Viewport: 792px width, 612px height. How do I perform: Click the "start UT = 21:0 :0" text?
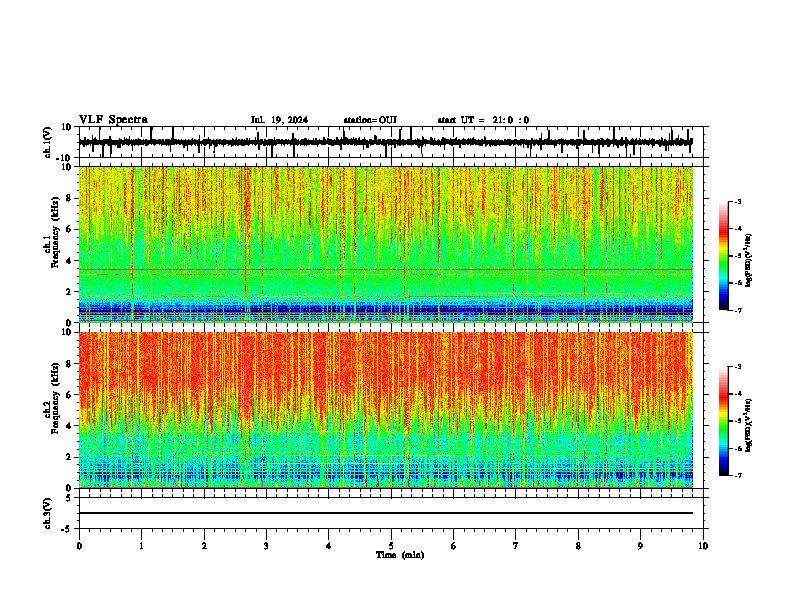[483, 120]
